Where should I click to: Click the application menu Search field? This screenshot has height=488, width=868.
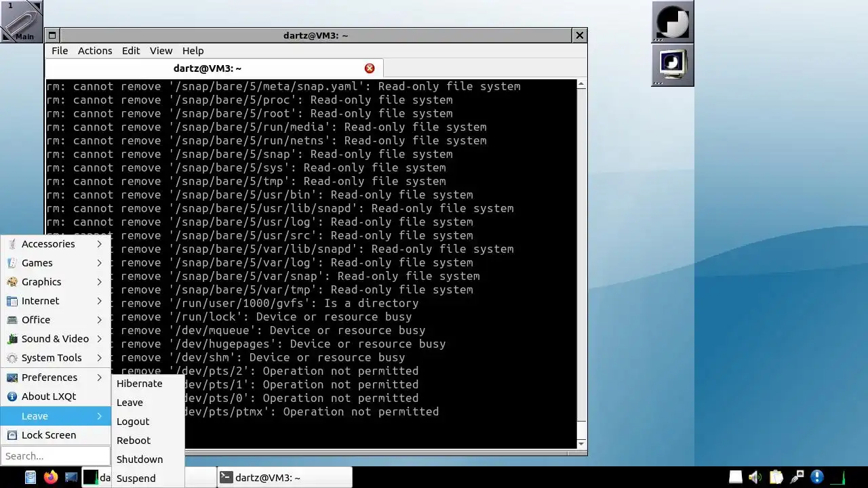tap(56, 456)
